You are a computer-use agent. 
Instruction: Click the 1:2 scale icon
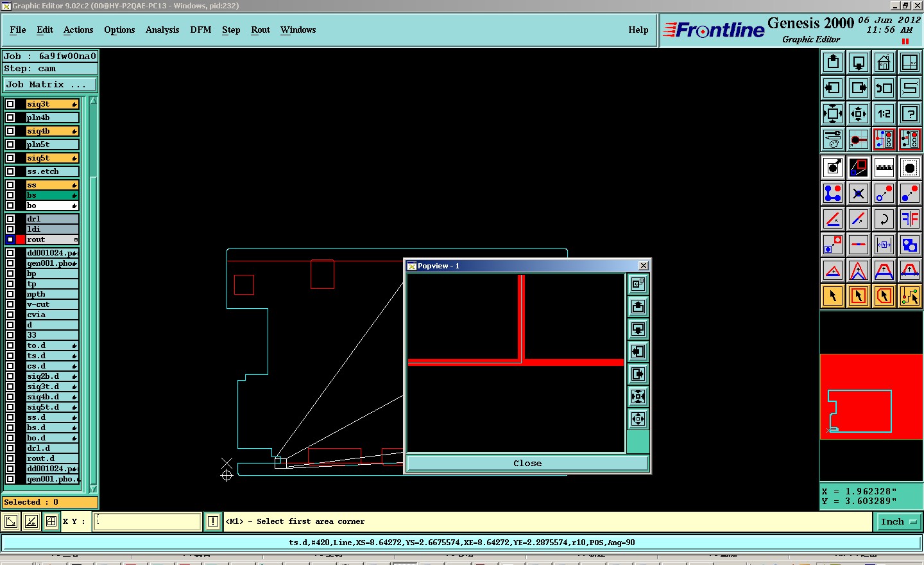click(x=884, y=114)
